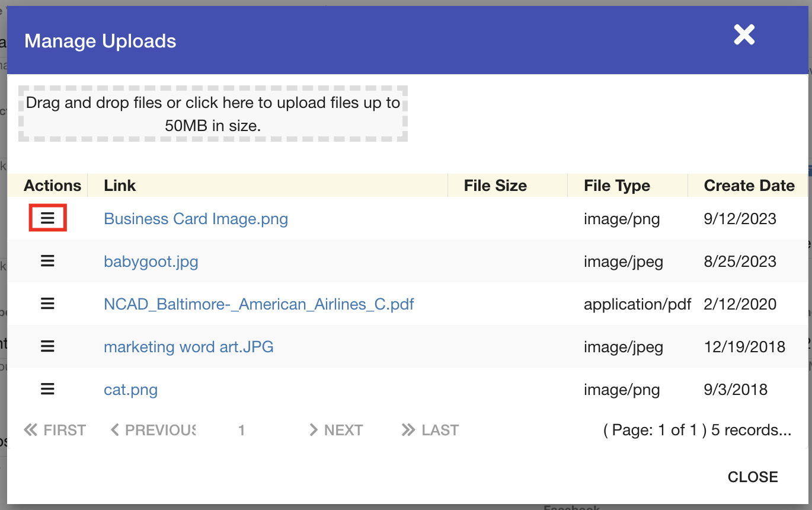The image size is (812, 510).
Task: Open the marketing word art.JPG link
Action: click(188, 347)
